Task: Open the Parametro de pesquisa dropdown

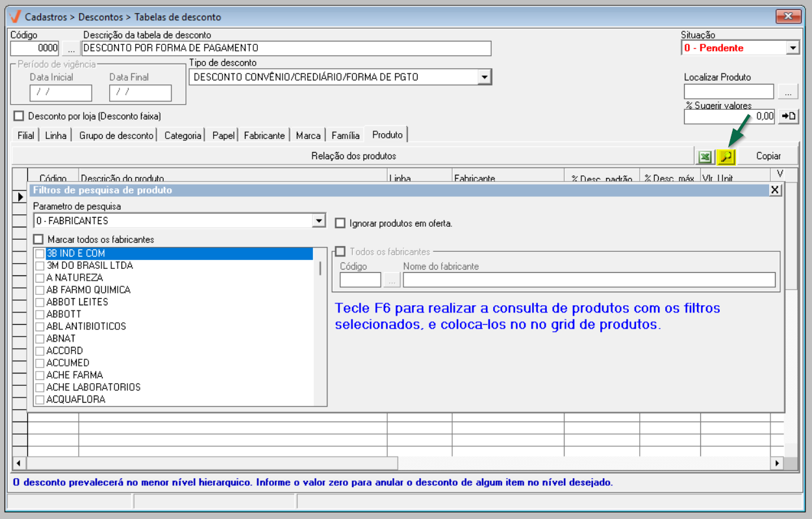Action: click(x=318, y=221)
